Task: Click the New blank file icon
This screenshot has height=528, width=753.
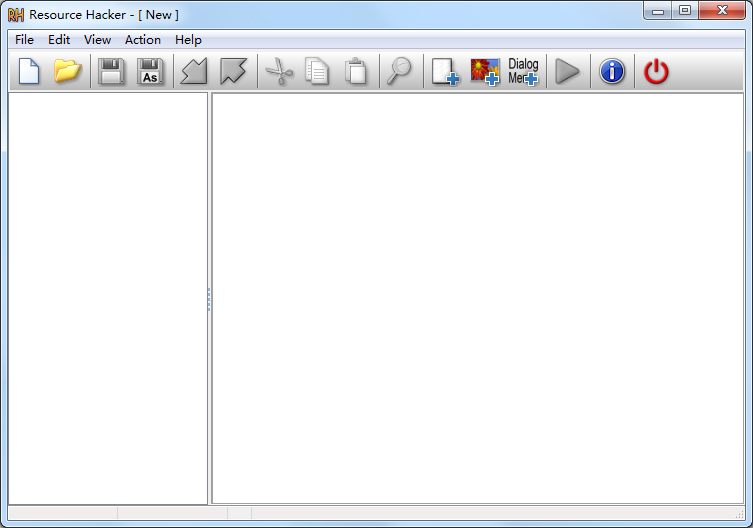Action: pos(29,71)
